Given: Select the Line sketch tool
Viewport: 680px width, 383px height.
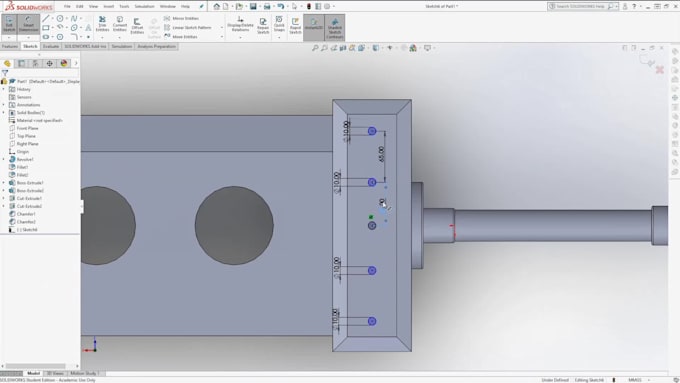Looking at the screenshot, I should (46, 18).
